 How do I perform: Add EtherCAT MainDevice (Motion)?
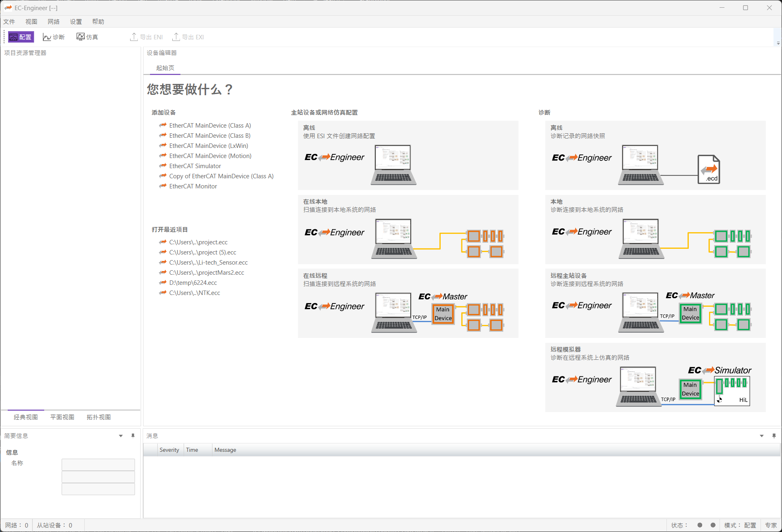pos(210,156)
